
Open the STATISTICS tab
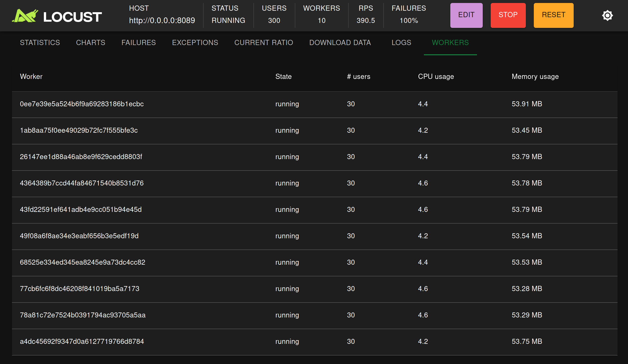(x=40, y=43)
